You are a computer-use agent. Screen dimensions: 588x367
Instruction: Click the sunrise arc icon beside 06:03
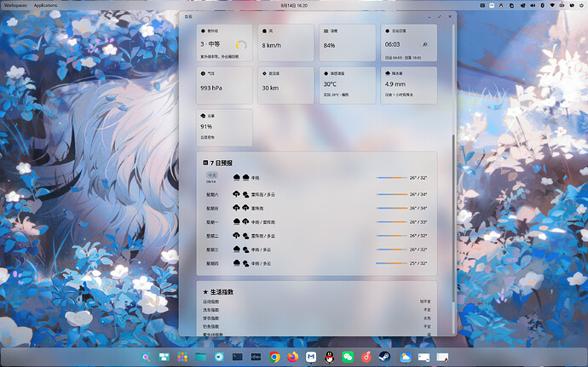(x=425, y=44)
